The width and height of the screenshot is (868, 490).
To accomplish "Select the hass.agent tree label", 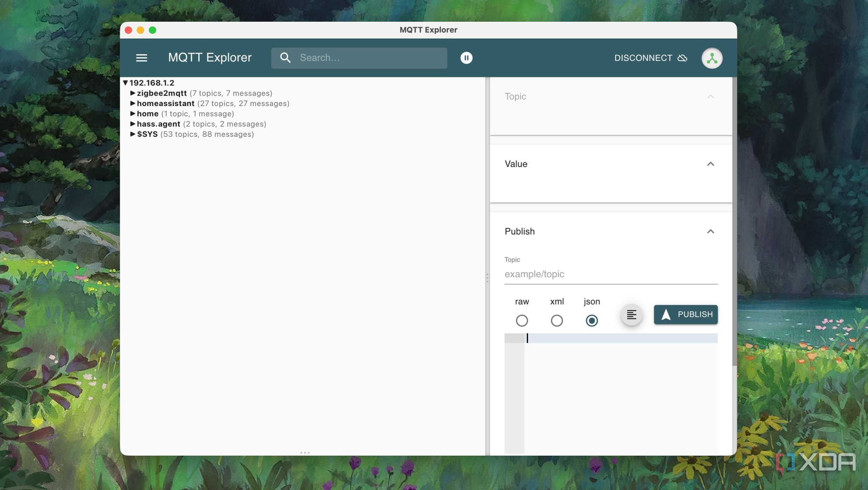I will (158, 124).
